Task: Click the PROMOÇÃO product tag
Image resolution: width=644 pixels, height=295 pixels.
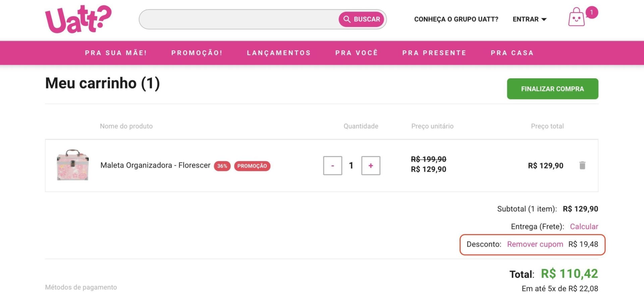Action: point(252,166)
